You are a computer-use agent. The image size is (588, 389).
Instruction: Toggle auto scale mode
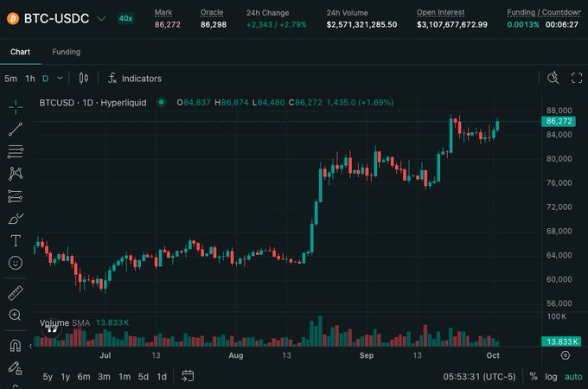(x=573, y=377)
